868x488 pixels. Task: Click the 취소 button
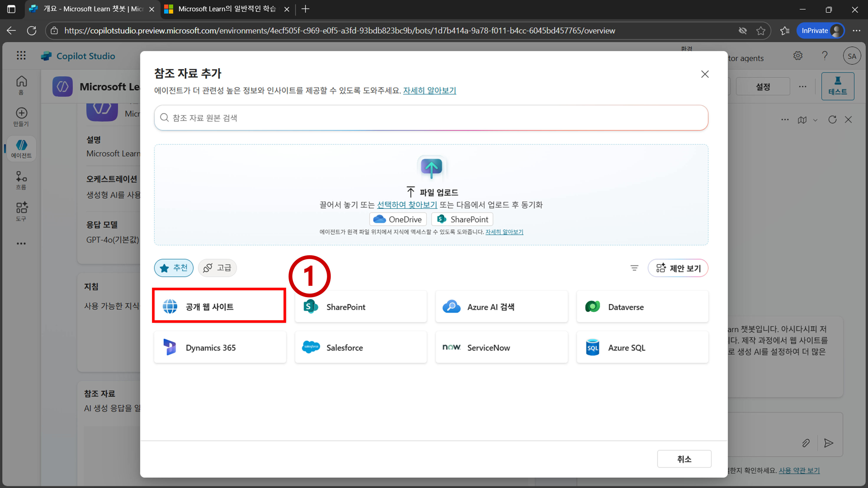pyautogui.click(x=684, y=459)
